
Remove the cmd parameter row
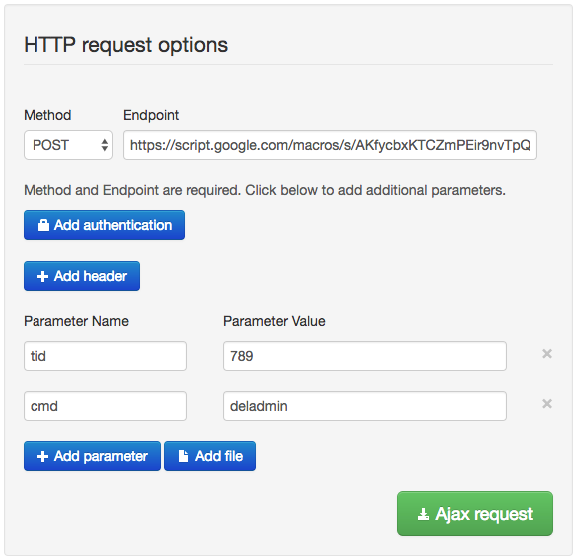coord(547,404)
